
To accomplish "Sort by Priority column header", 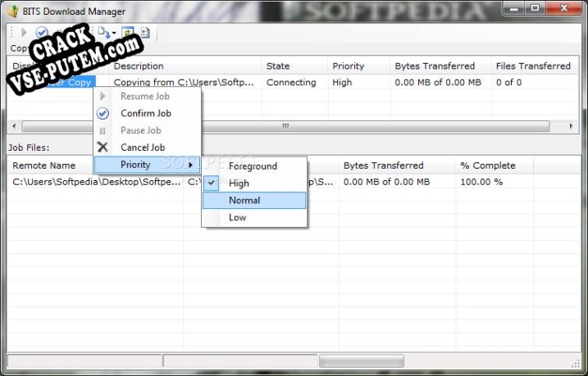I will [359, 66].
